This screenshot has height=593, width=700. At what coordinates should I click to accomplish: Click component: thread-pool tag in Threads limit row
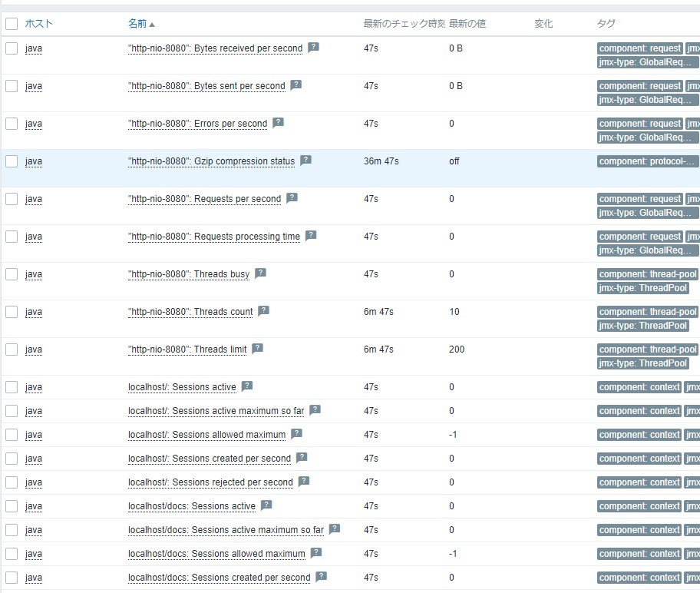point(648,350)
